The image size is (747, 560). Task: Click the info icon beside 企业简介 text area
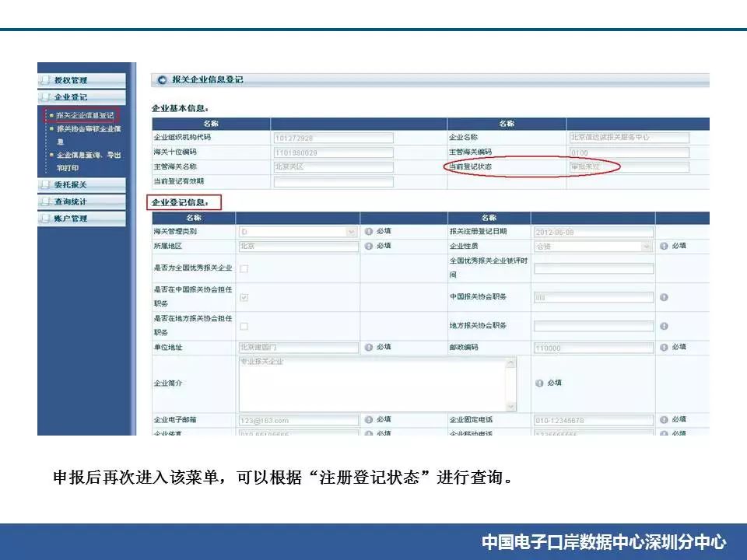coord(539,383)
